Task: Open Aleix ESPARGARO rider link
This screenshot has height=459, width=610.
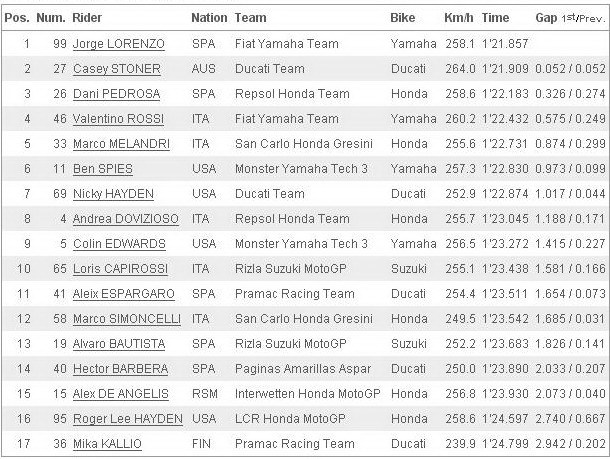Action: point(124,294)
